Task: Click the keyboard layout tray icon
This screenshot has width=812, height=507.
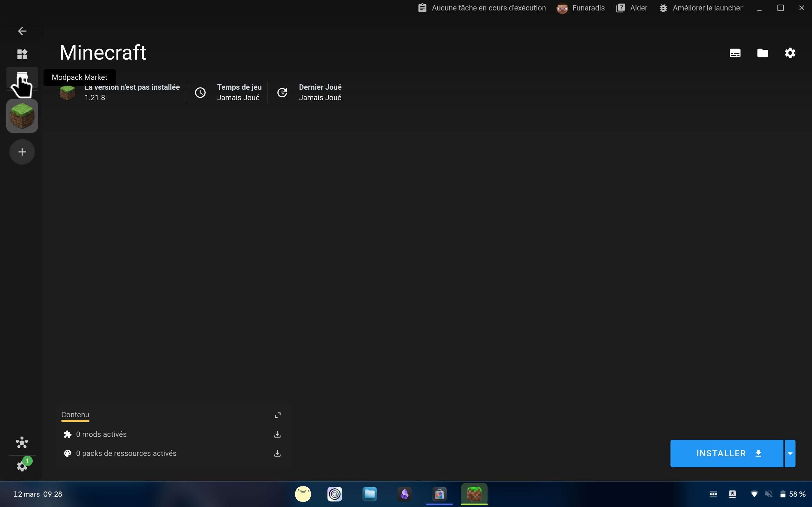Action: (713, 494)
